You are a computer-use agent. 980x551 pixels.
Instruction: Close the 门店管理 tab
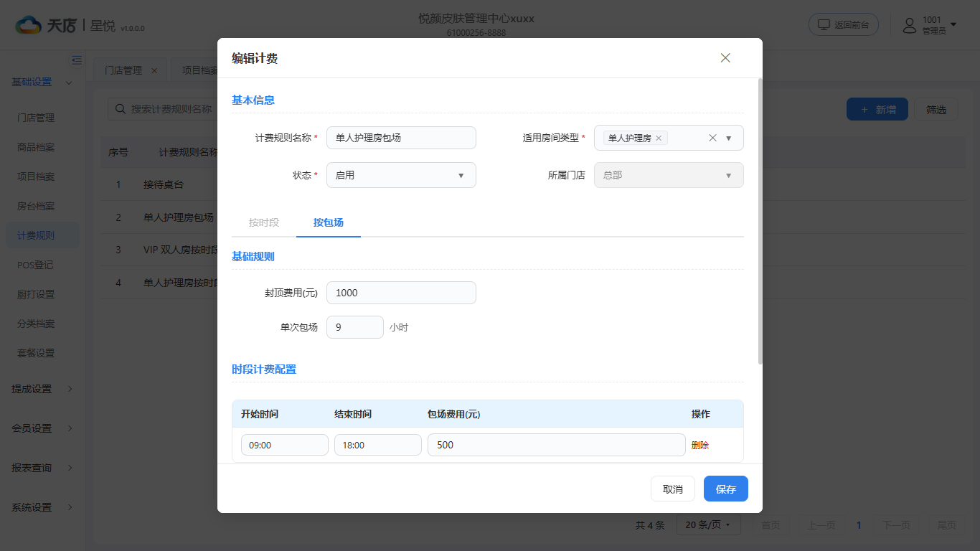[154, 70]
